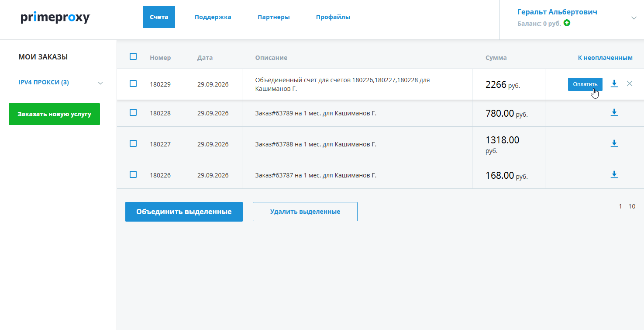Select the Сумма column header
Screen dimensions: 644x330
click(496, 58)
